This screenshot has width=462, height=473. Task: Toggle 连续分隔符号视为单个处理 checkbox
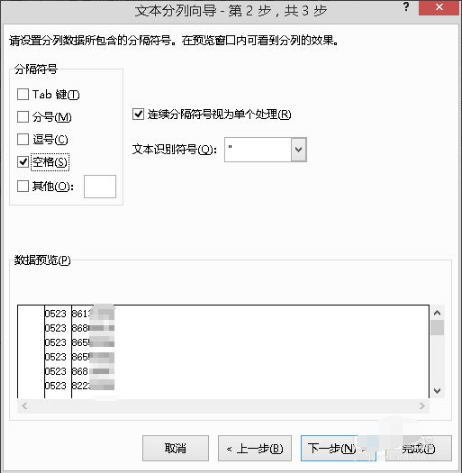pyautogui.click(x=138, y=114)
